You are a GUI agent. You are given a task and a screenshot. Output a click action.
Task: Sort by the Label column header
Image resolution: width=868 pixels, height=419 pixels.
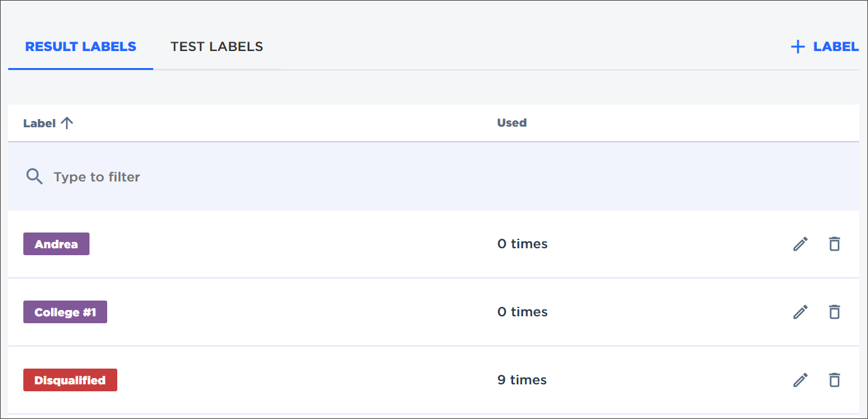[x=40, y=123]
